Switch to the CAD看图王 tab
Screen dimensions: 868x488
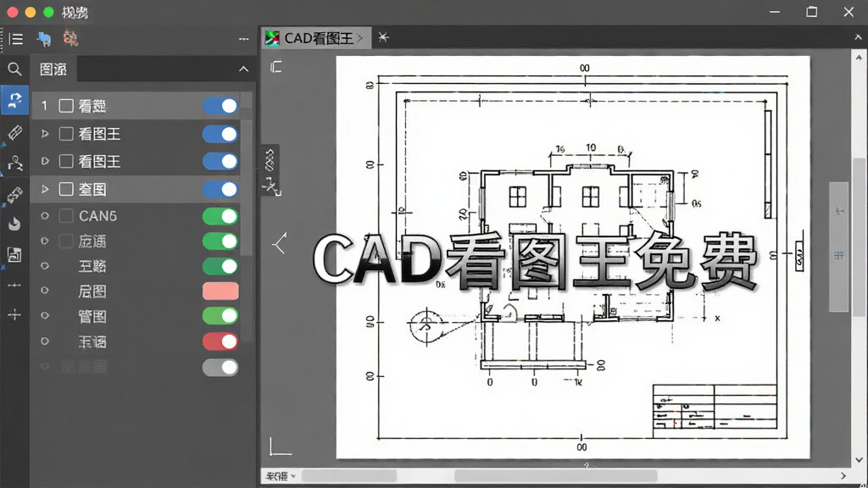point(316,38)
